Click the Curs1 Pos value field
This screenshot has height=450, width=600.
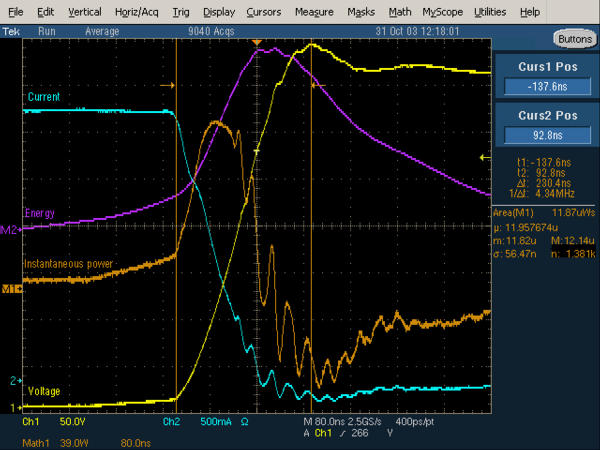tap(545, 86)
